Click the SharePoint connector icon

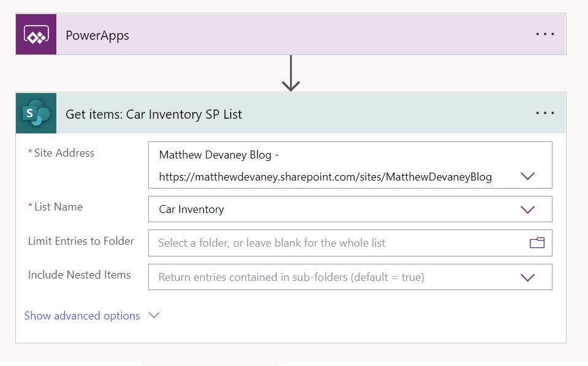36,113
